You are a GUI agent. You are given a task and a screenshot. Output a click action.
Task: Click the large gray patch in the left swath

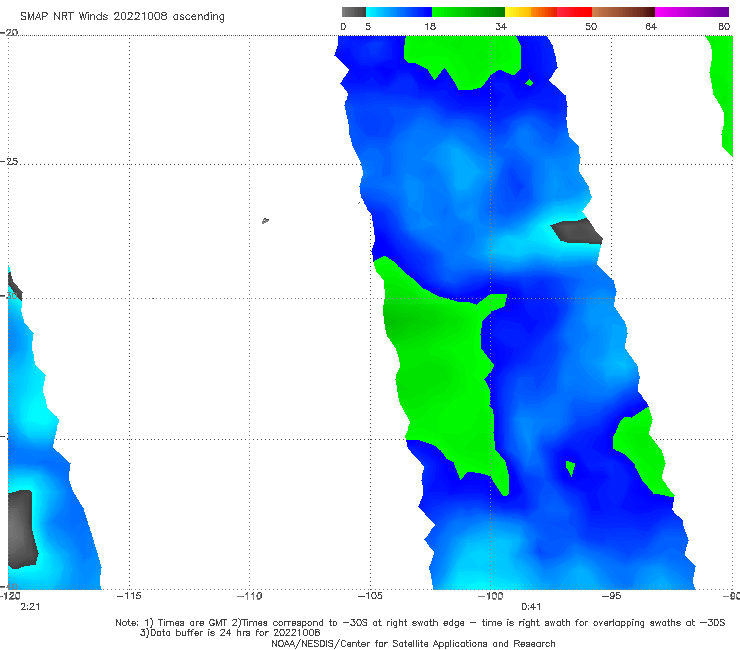click(22, 529)
